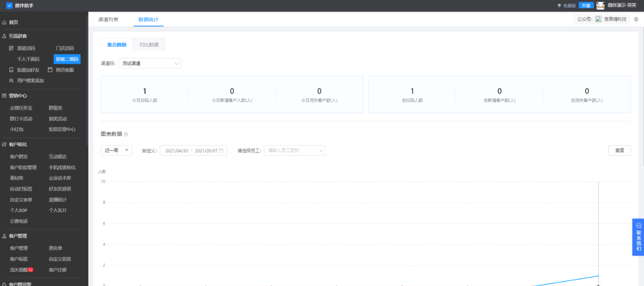Image resolution: width=644 pixels, height=286 pixels.
Task: Open 客户群发 in the sidebar
Action: [x=19, y=157]
